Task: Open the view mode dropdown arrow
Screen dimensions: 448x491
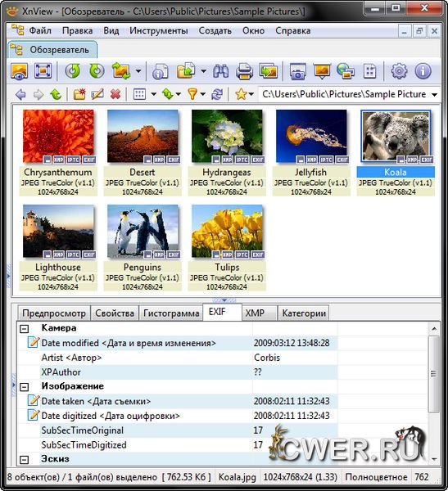Action: point(154,94)
